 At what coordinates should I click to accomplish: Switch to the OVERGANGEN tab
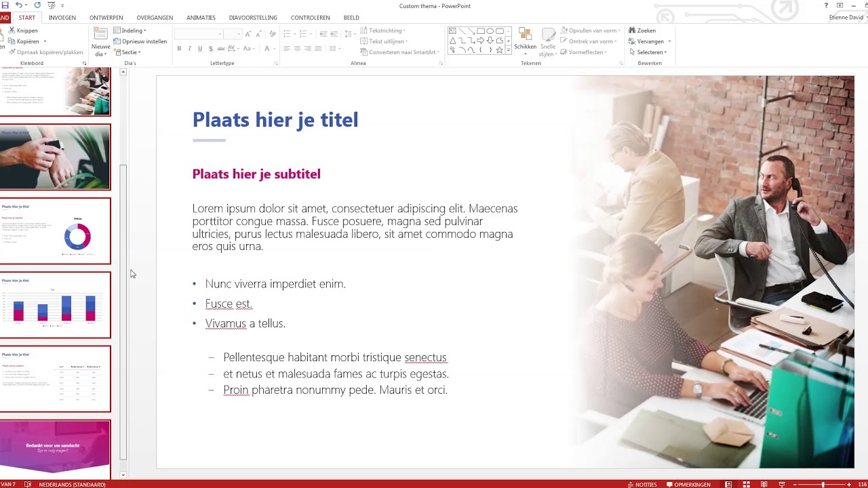pyautogui.click(x=155, y=18)
